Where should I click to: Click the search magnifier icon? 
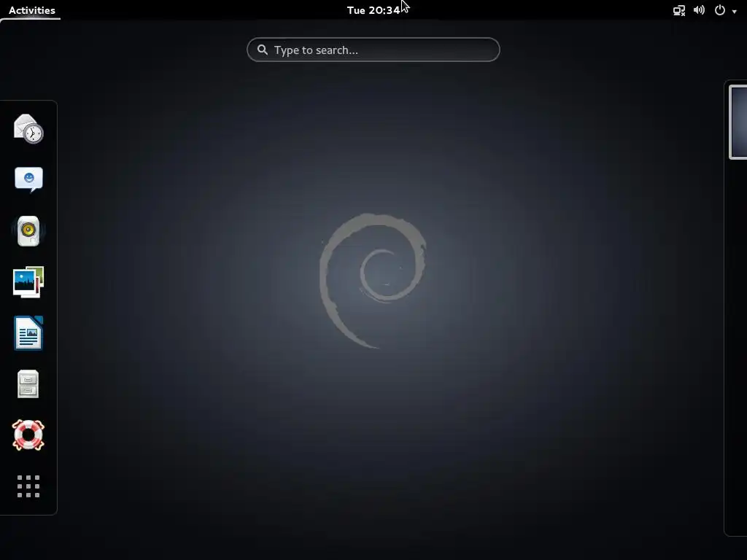click(x=262, y=50)
